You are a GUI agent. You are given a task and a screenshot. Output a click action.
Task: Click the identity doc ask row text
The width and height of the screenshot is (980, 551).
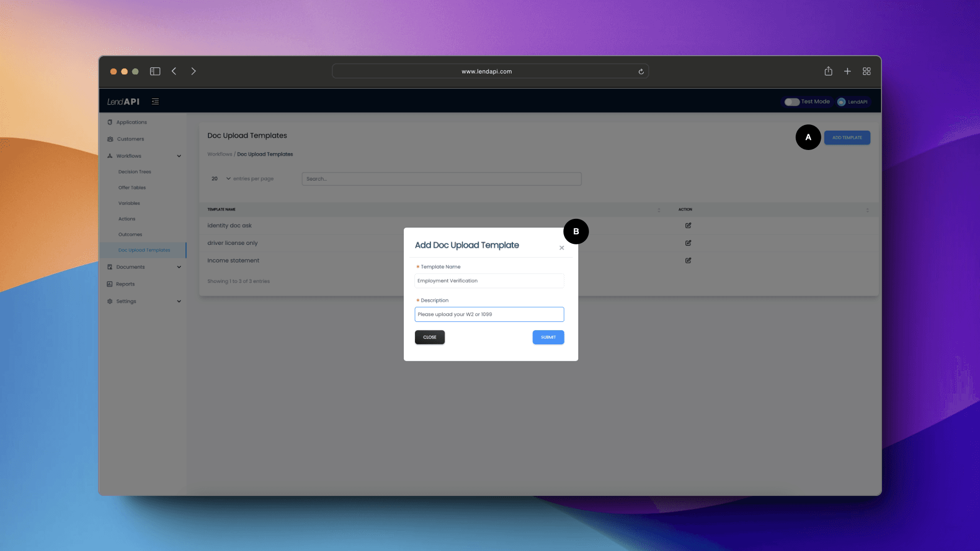coord(229,226)
